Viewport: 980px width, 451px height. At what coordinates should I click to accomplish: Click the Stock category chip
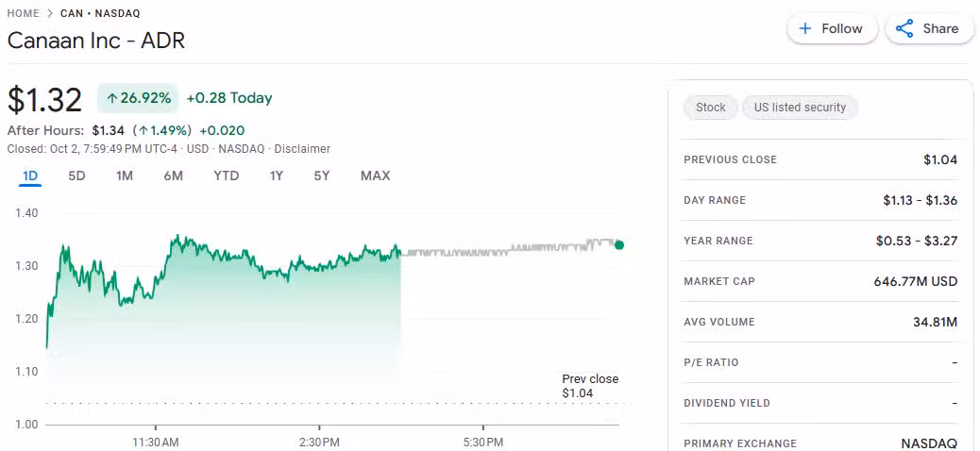tap(710, 108)
